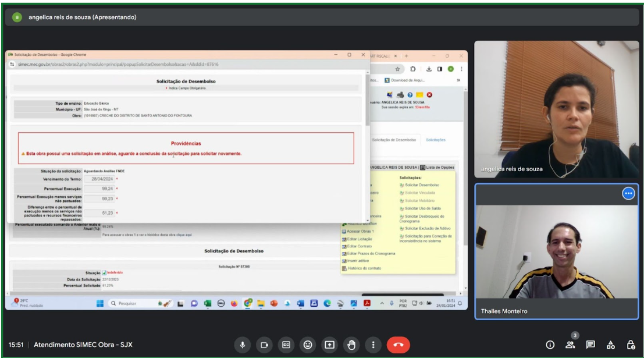Raise hand in the meeting

tap(351, 345)
